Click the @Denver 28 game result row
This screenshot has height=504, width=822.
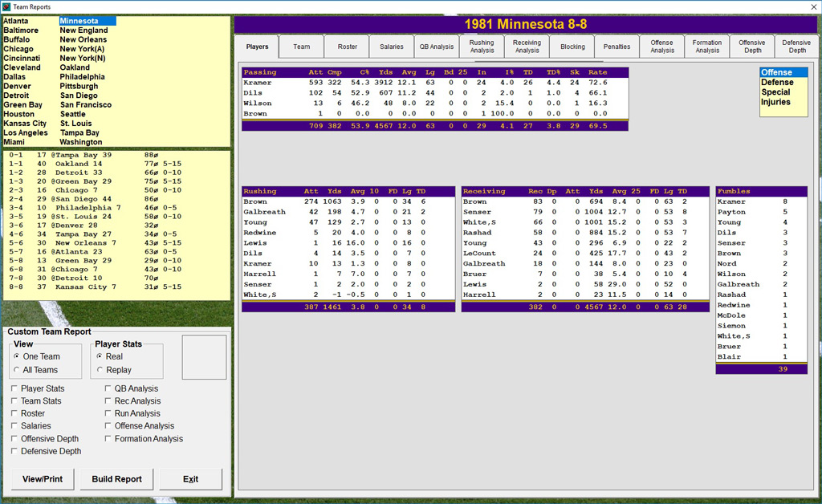click(x=116, y=226)
